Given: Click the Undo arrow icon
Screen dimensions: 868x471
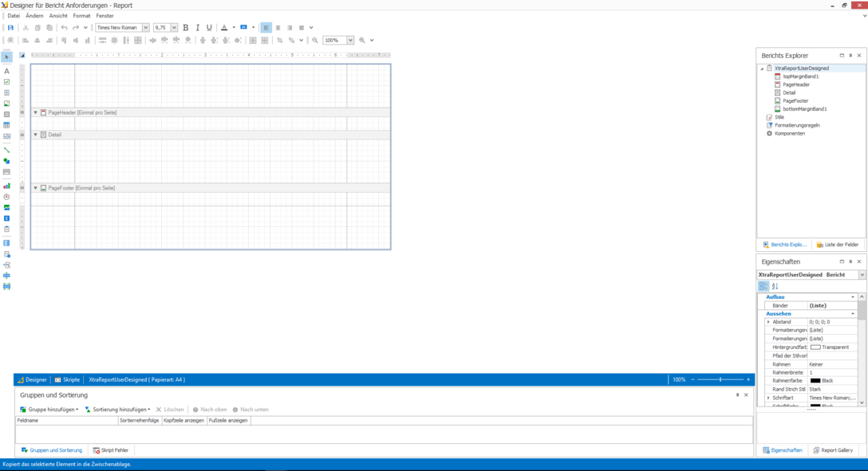Looking at the screenshot, I should [64, 28].
